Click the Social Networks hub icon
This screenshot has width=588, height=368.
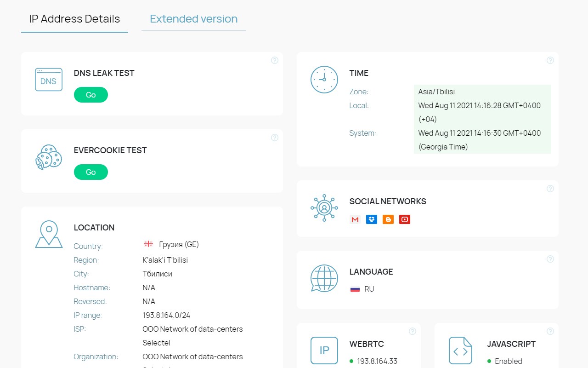(324, 208)
